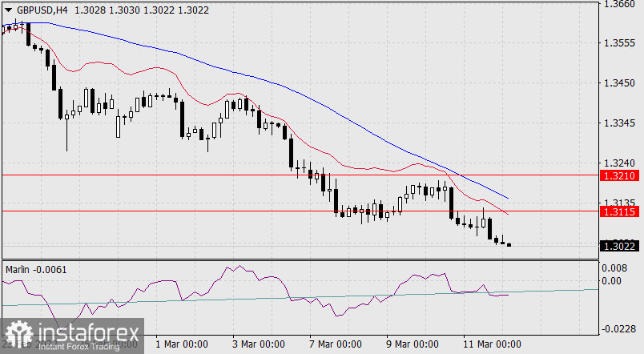Click 1.3450 on the price axis
Screen dimensions: 644x354
tap(621, 83)
